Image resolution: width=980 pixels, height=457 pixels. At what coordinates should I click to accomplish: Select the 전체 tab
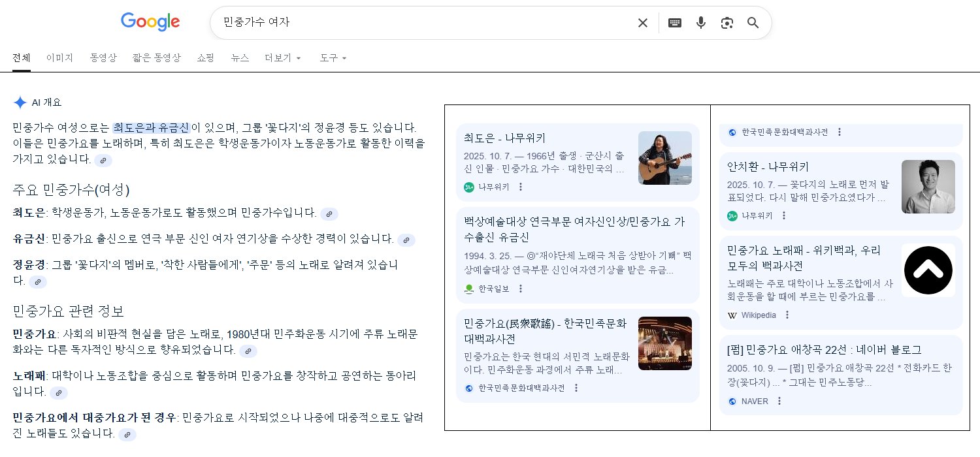click(x=22, y=57)
